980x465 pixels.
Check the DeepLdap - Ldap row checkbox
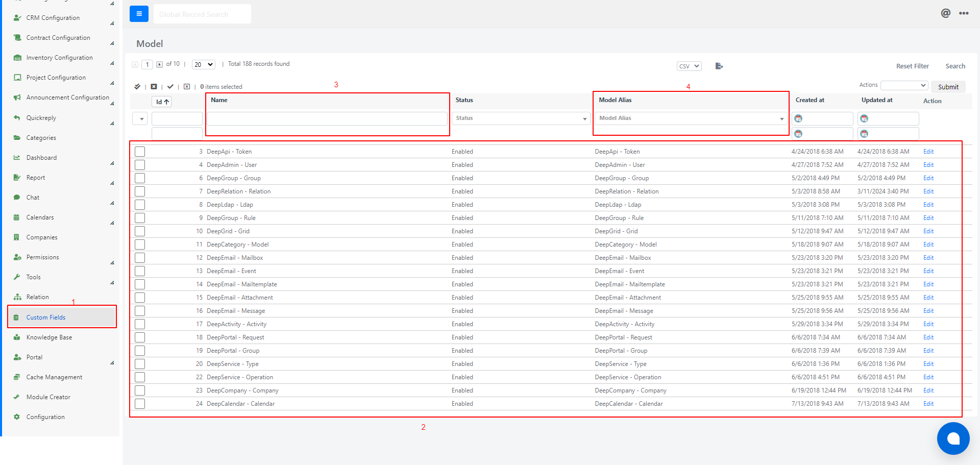coord(140,205)
